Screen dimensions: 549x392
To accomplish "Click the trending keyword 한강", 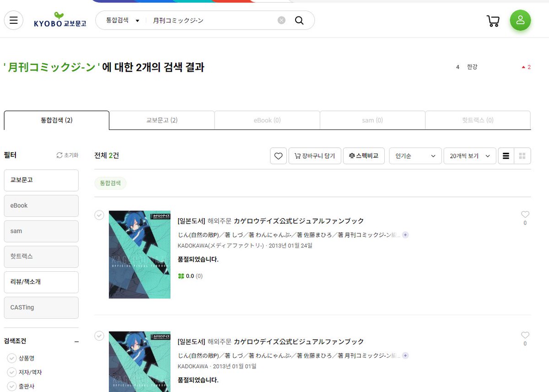I will (x=472, y=67).
